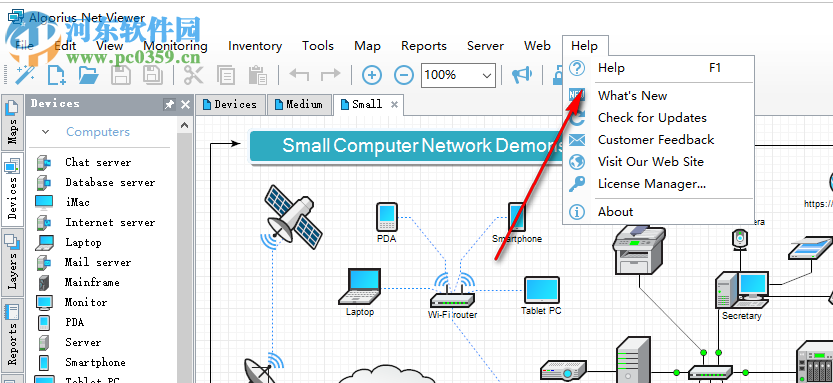Close the Devices panel
Screen dimensions: 833x383
[x=185, y=105]
